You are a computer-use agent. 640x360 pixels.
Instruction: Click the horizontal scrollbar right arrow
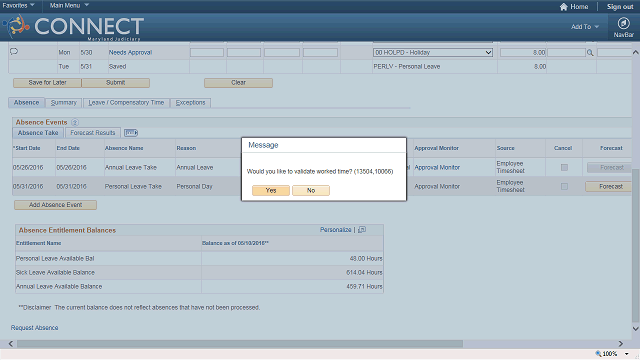coord(621,344)
